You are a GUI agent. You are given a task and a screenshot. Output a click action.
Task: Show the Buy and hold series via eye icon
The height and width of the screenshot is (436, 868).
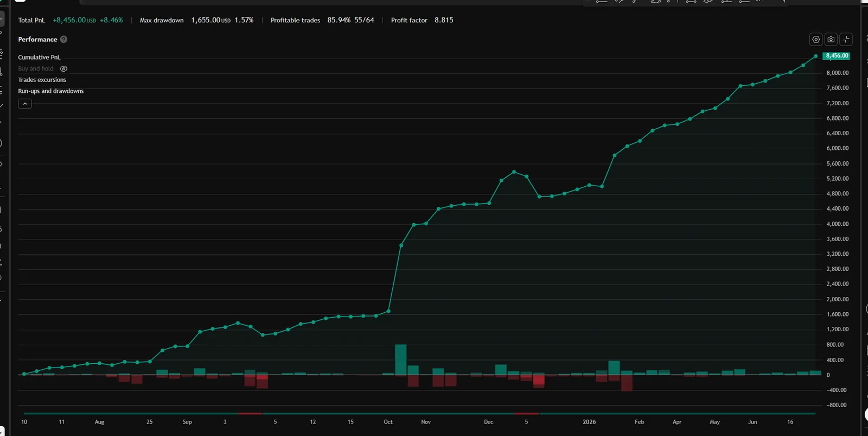click(x=63, y=69)
